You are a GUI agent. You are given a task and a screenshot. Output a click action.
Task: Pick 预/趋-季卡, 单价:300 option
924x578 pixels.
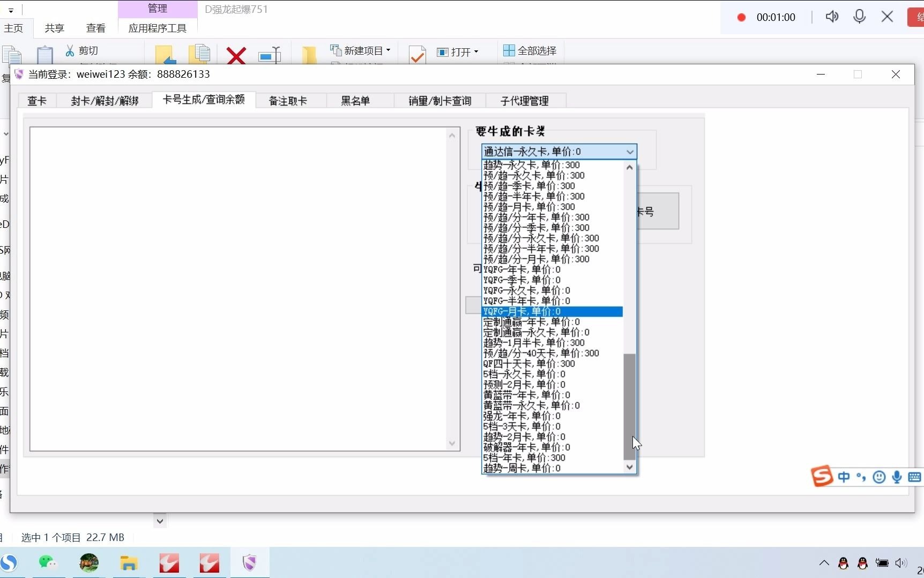552,186
